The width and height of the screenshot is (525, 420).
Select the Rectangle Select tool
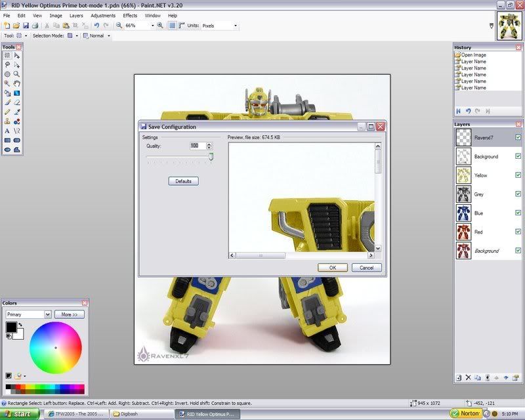7,56
